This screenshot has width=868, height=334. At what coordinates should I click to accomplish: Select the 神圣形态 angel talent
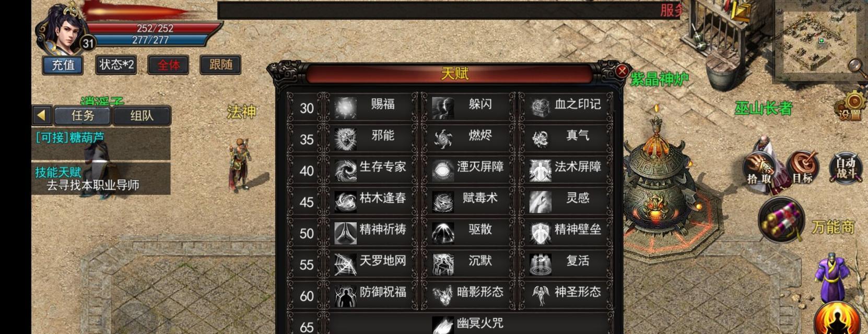[566, 295]
